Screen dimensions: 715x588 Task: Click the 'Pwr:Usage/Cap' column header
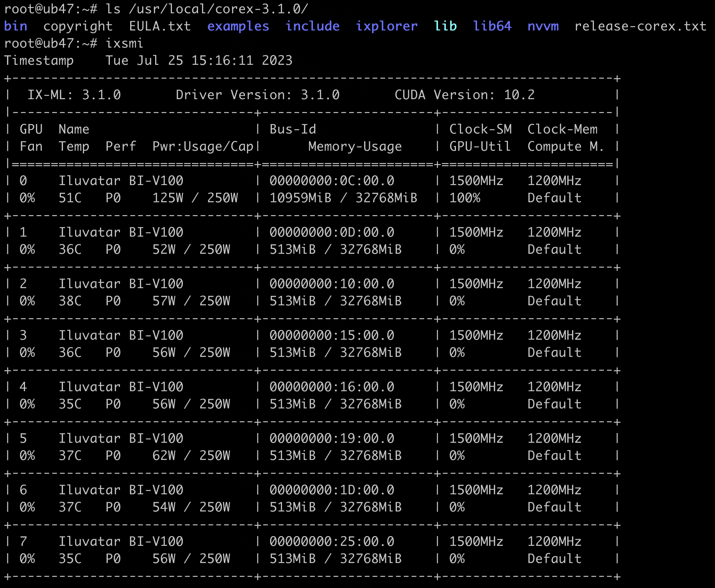click(203, 146)
